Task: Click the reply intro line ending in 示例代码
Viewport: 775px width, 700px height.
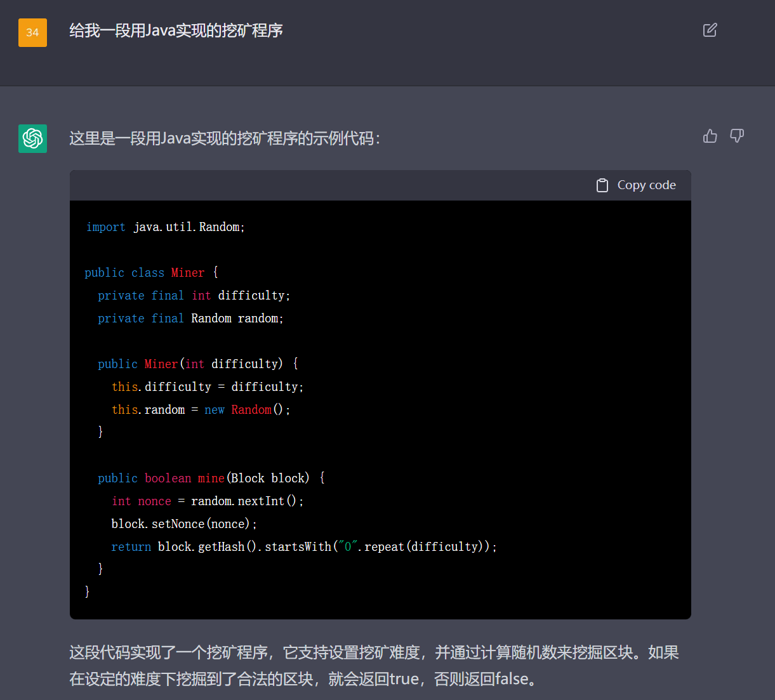Action: coord(224,138)
